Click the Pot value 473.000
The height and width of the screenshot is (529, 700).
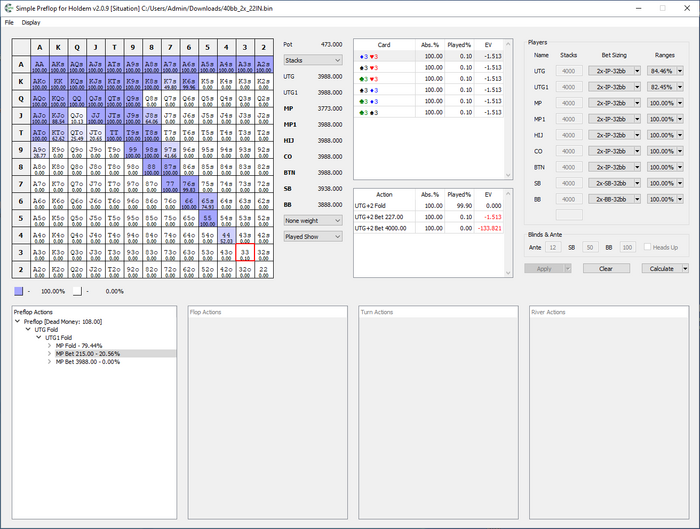click(331, 45)
